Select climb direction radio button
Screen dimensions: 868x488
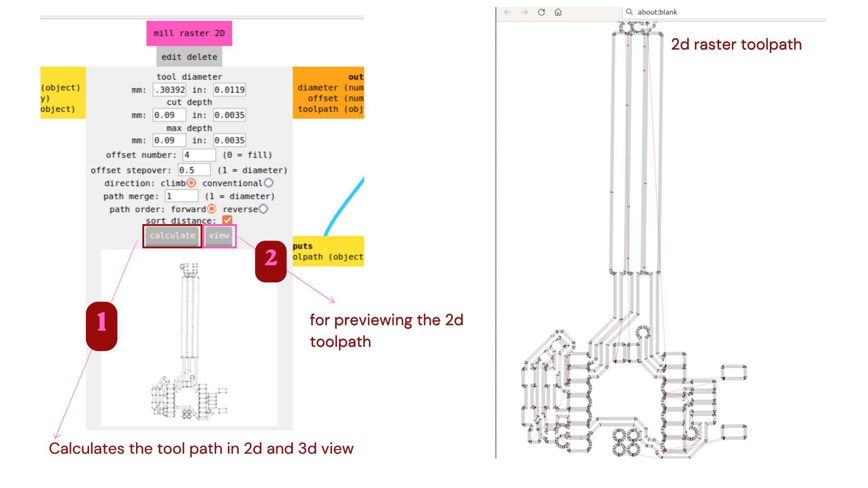191,183
